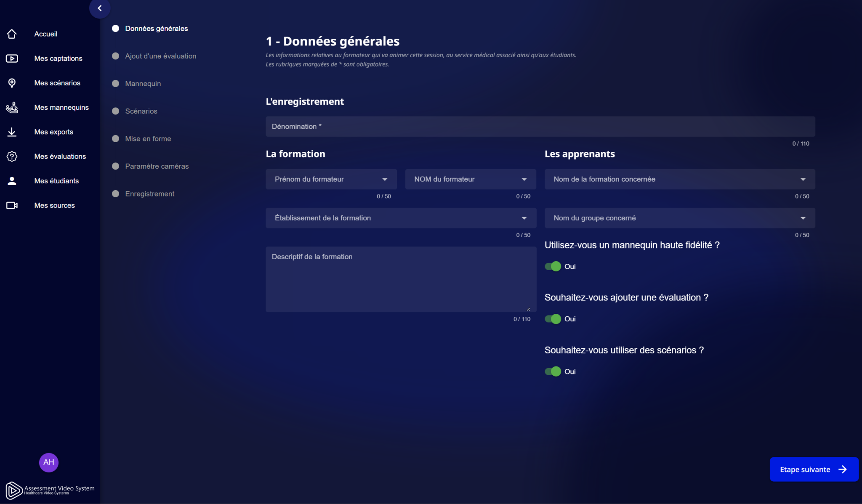Open Mes exports menu item
This screenshot has height=504, width=862.
pos(54,132)
